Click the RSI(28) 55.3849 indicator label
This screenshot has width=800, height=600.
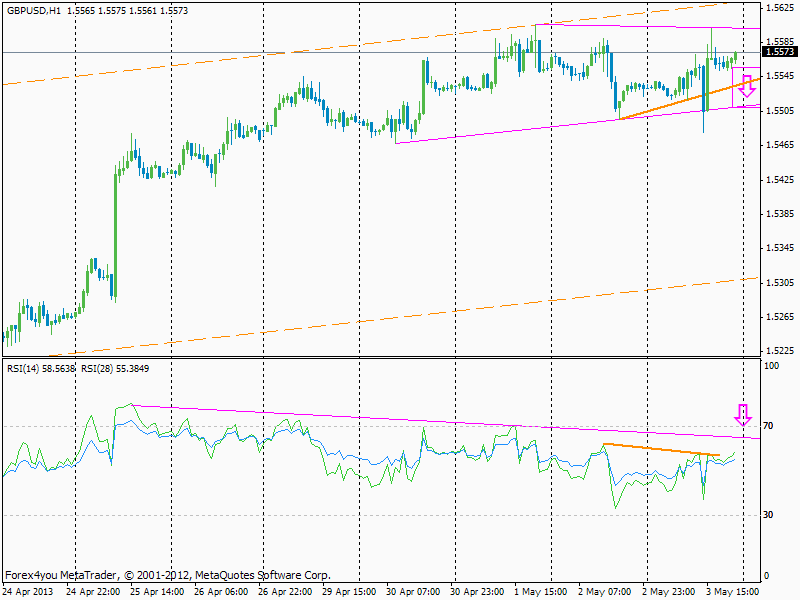tap(115, 368)
